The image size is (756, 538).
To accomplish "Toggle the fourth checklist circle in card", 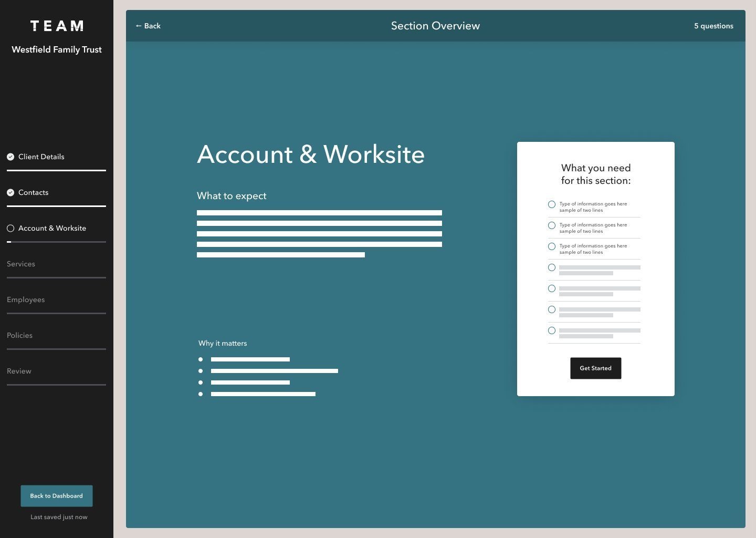I will tap(552, 267).
